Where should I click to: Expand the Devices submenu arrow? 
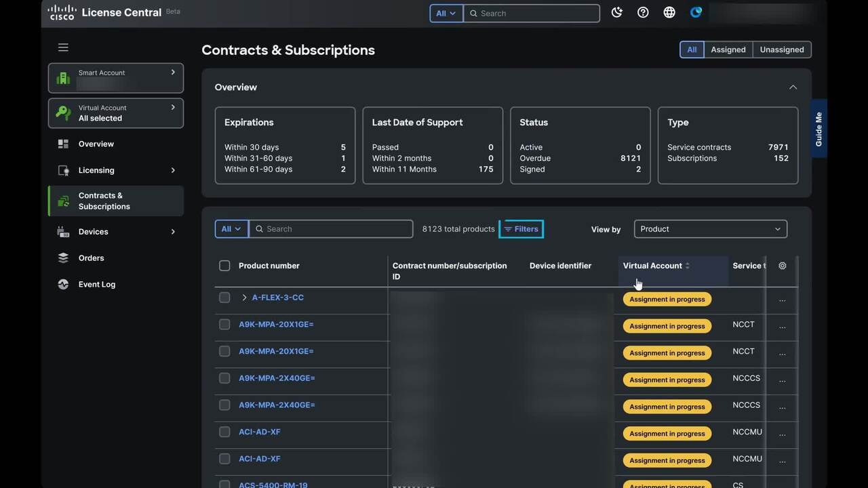pyautogui.click(x=173, y=232)
